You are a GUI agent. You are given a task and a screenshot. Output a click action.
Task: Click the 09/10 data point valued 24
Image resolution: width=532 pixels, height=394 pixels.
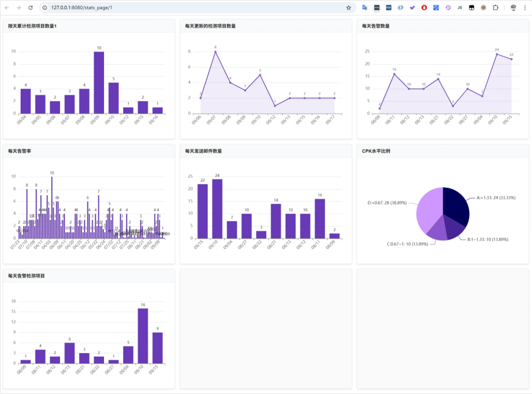(497, 54)
